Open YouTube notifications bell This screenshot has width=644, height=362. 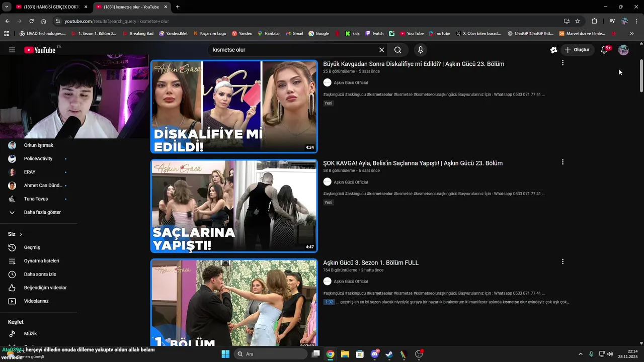[605, 50]
